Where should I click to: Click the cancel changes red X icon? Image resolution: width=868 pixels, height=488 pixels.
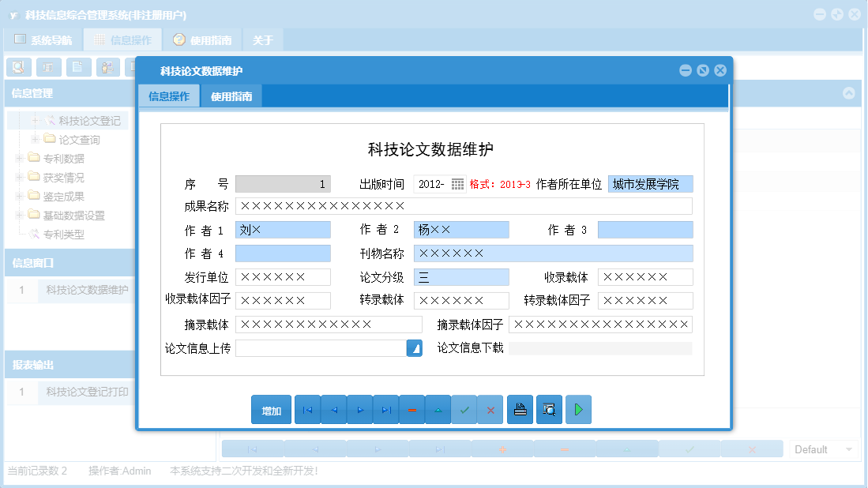click(490, 409)
